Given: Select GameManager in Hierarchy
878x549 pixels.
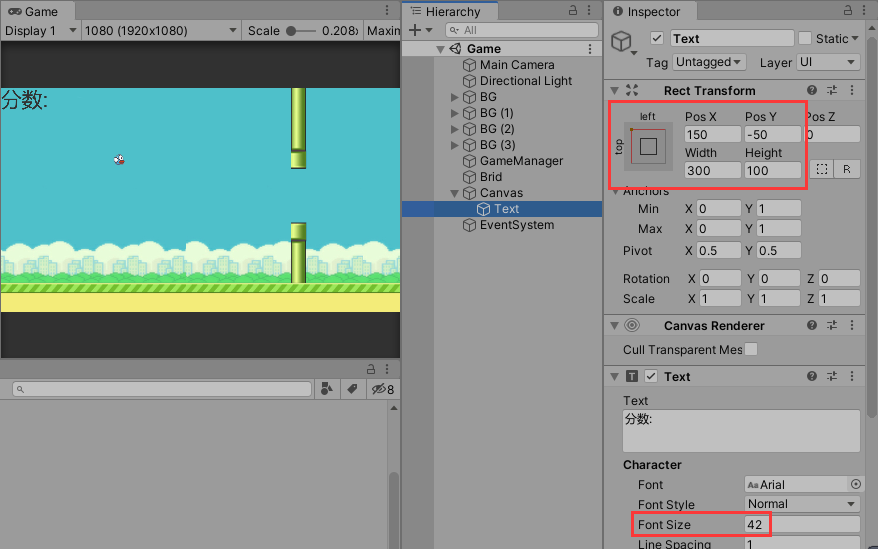Looking at the screenshot, I should [x=521, y=161].
